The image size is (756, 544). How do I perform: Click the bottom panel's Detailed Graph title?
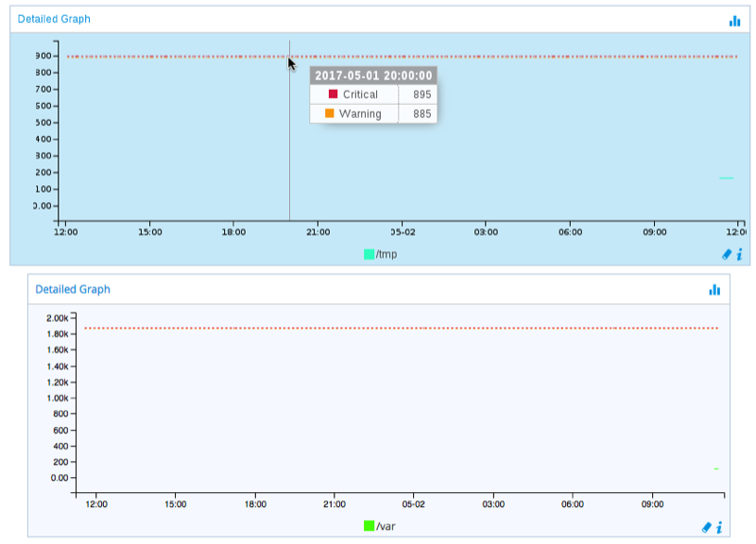pyautogui.click(x=73, y=289)
